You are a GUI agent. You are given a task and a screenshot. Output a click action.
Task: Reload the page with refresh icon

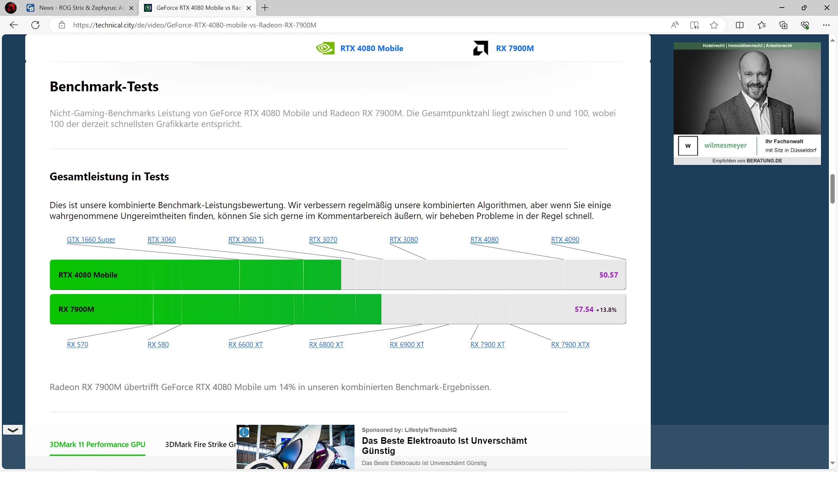[x=35, y=25]
